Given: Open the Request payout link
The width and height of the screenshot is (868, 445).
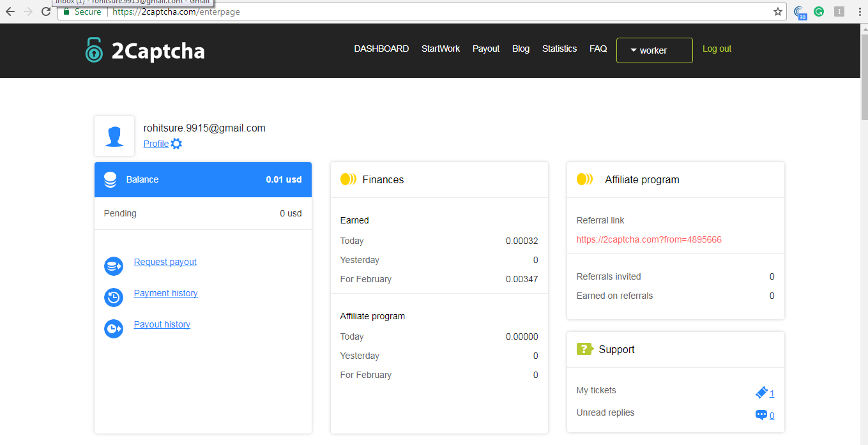Looking at the screenshot, I should (x=165, y=262).
